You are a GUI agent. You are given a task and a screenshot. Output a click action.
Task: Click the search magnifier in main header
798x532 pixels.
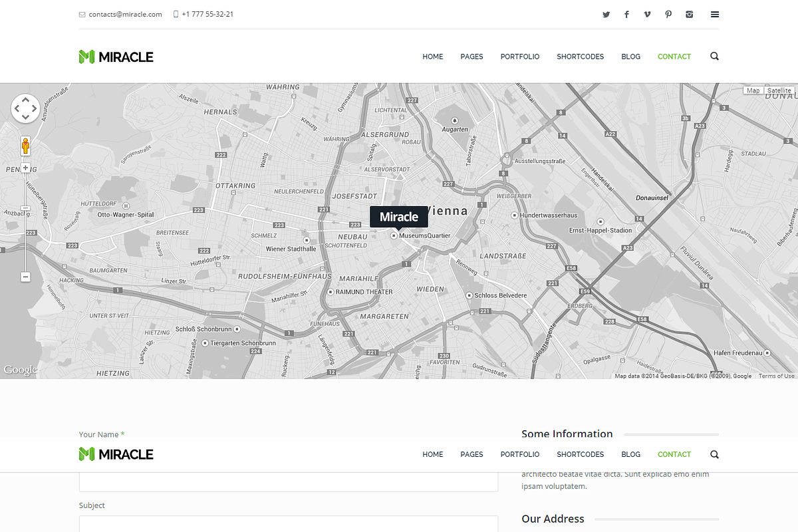[x=714, y=57]
